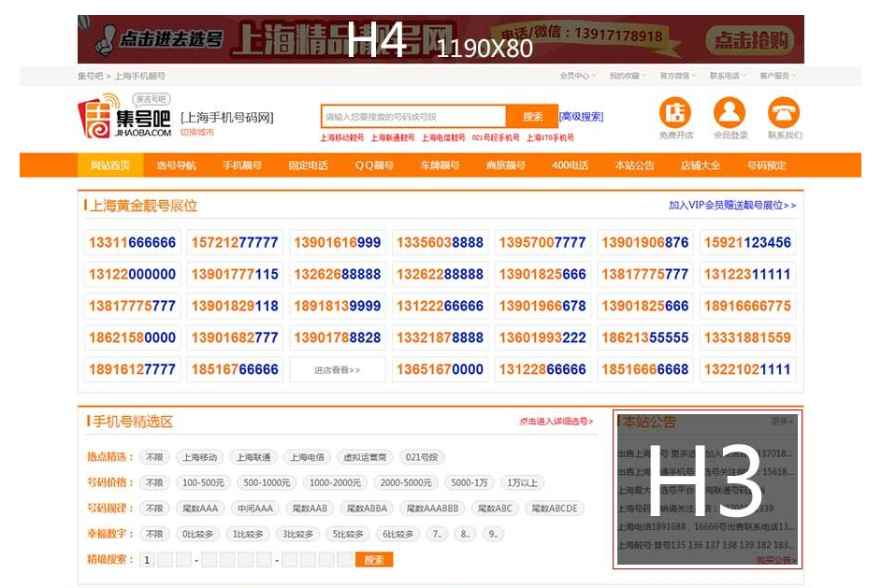
Task: Select the 1000-2000元 price filter
Action: pos(335,483)
